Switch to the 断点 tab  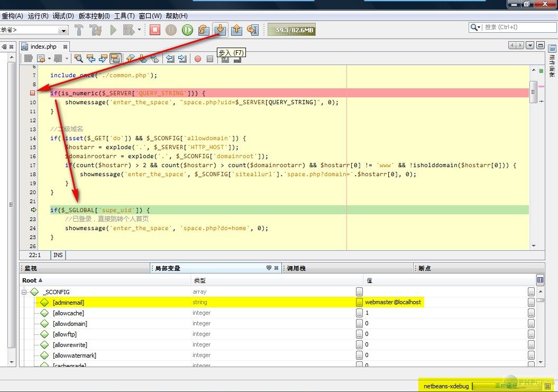pos(425,269)
